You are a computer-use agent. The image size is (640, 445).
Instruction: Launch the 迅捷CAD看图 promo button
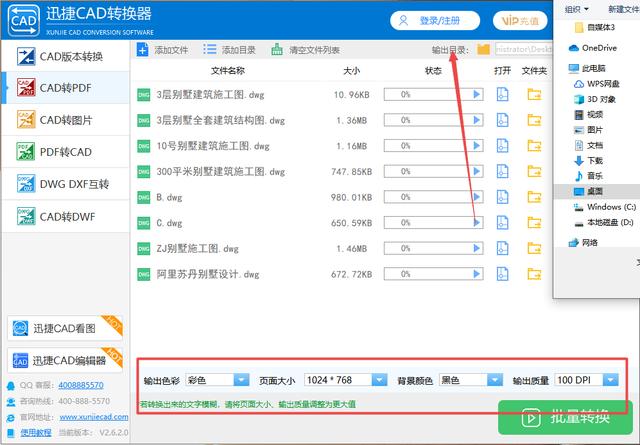coord(64,328)
